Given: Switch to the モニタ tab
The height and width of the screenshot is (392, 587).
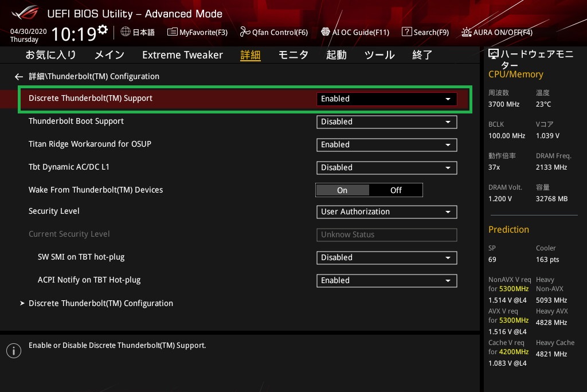Looking at the screenshot, I should pyautogui.click(x=293, y=55).
